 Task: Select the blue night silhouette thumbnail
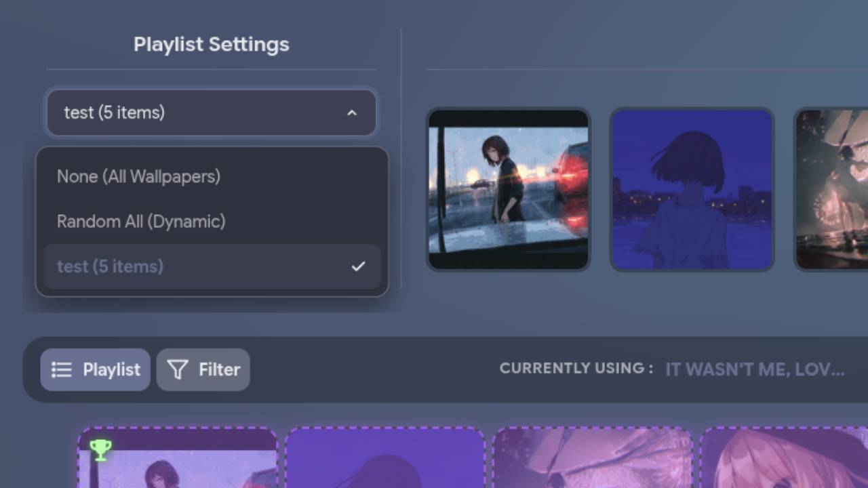click(692, 190)
